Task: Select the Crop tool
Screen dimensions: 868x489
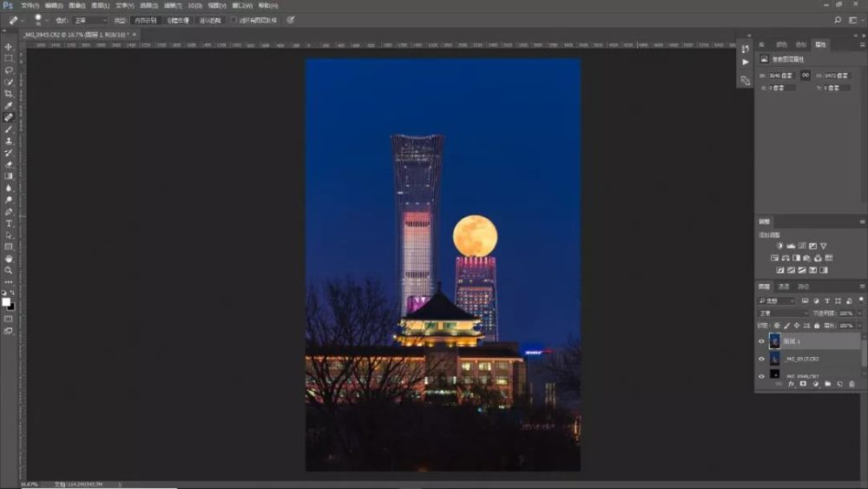Action: [9, 94]
